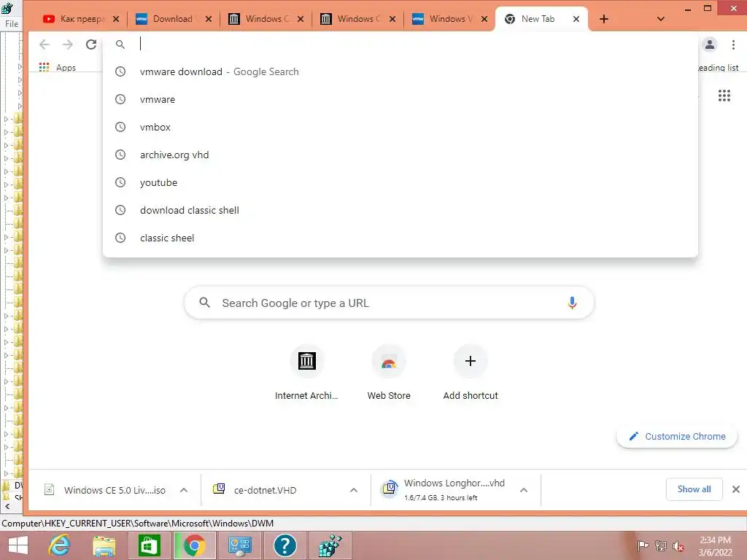
Task: Click the muted volume tray icon
Action: coord(678,546)
